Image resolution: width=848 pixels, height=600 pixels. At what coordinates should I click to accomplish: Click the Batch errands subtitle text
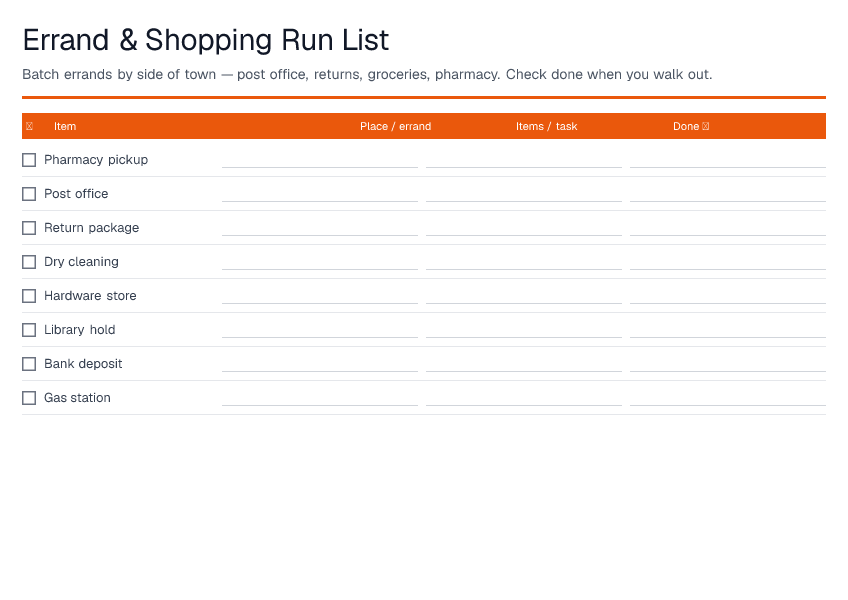[367, 75]
